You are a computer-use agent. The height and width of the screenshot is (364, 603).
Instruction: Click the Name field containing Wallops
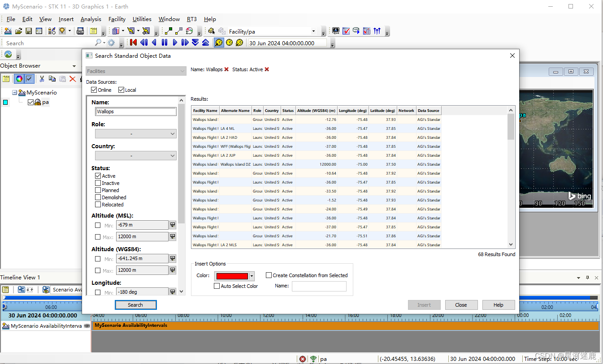136,111
